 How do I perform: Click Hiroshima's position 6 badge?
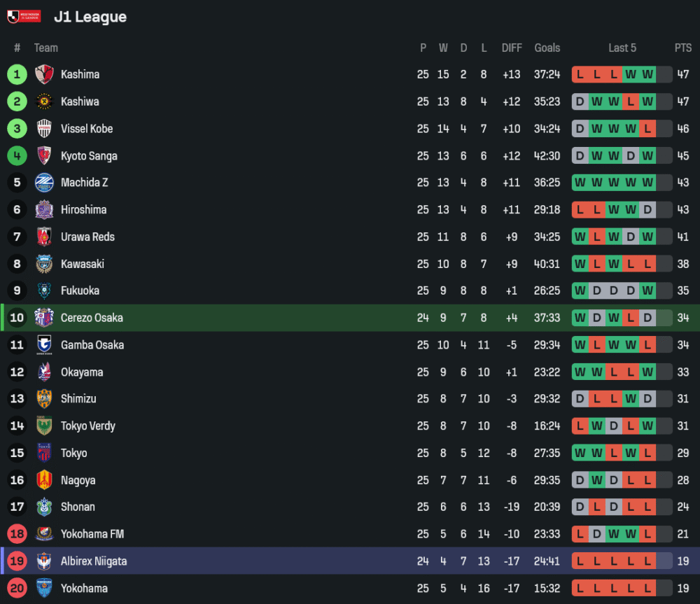tap(17, 210)
